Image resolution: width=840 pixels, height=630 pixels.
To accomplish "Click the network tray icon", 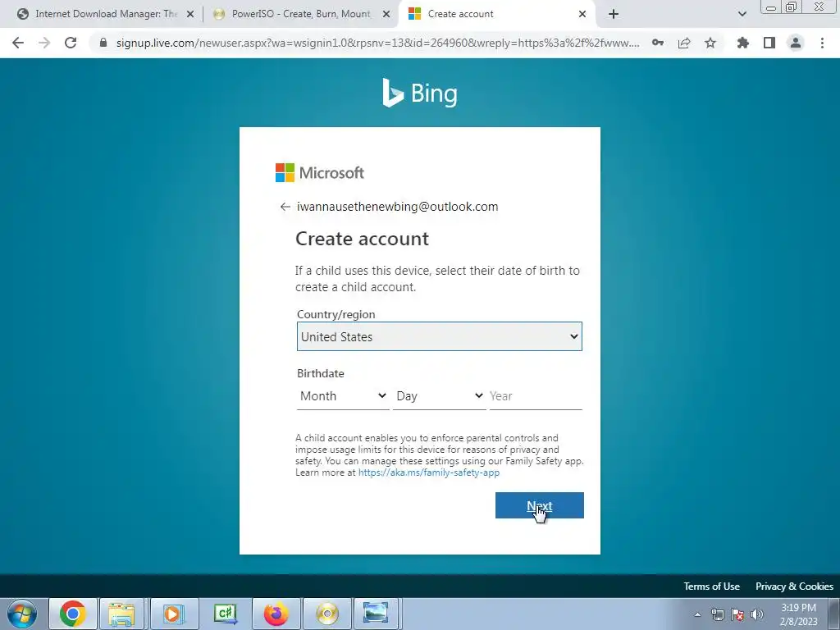I will 717,614.
